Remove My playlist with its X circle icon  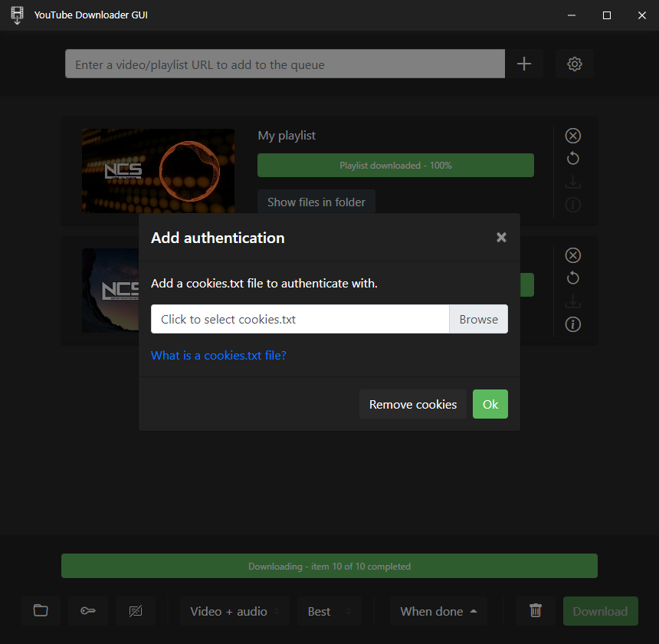(573, 136)
